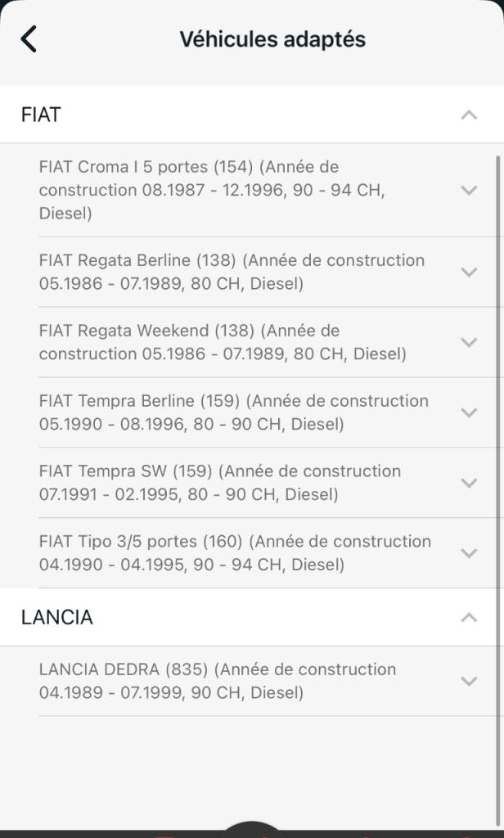Image resolution: width=504 pixels, height=838 pixels.
Task: Expand FIAT Regata Berline details chevron
Action: tap(469, 273)
